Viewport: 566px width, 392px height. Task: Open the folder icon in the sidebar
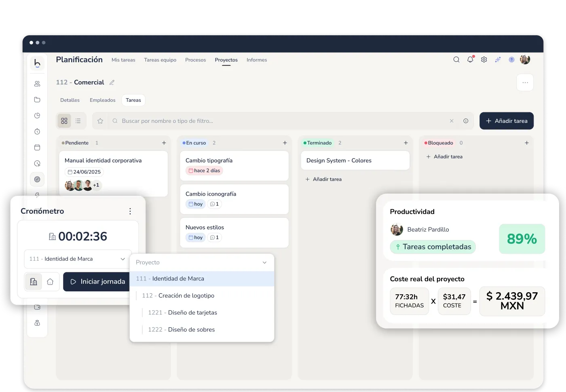37,99
